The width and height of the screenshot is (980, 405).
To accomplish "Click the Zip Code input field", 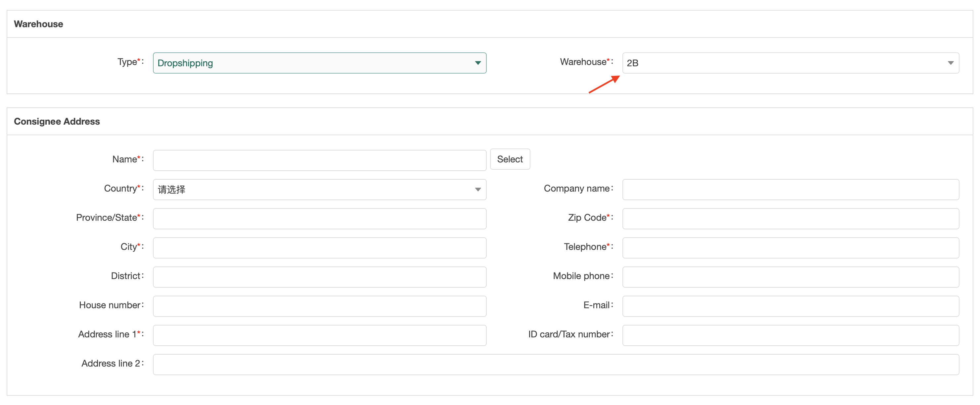I will click(791, 219).
